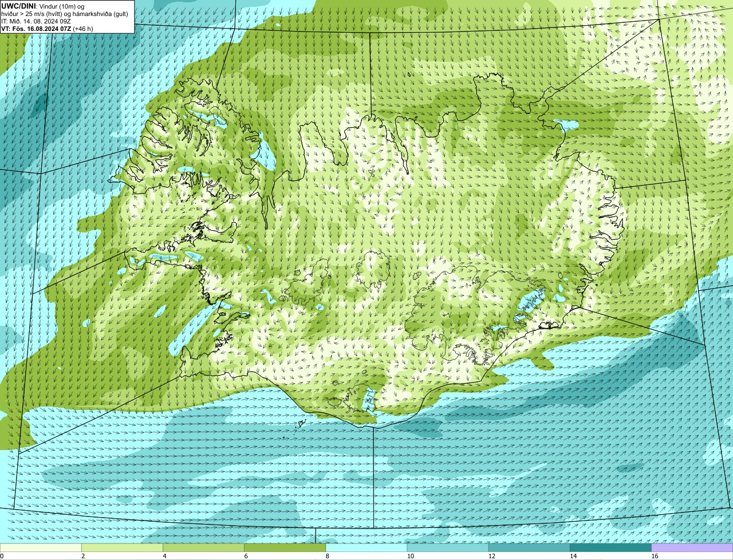Pick the 8–10 m/s pale cyan legend swatch
The image size is (733, 560).
(x=366, y=547)
